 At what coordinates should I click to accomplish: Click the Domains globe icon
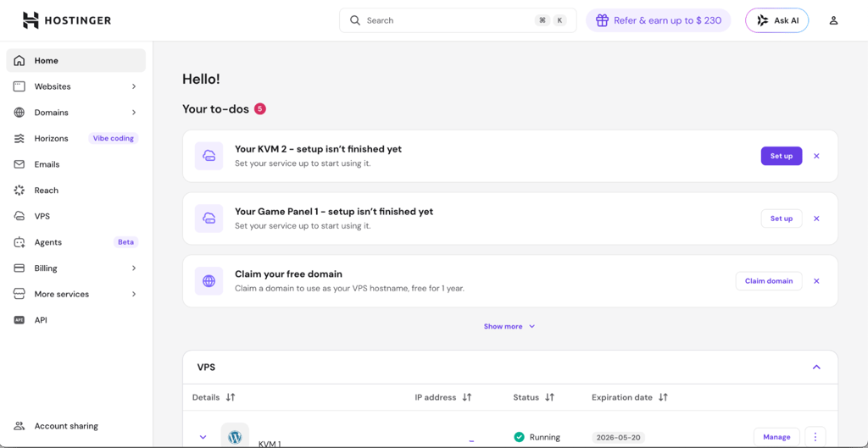point(19,113)
